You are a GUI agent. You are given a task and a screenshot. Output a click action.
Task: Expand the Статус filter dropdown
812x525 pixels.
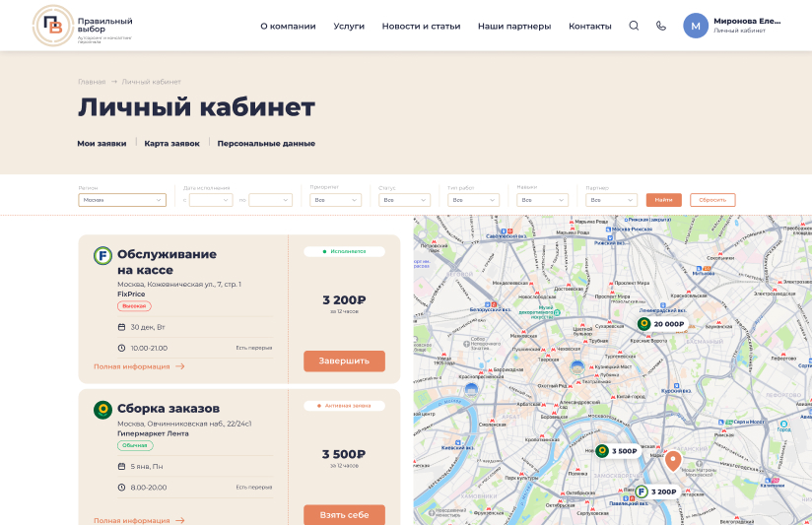[404, 200]
